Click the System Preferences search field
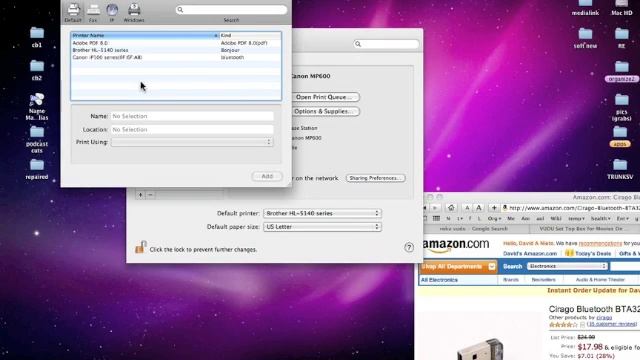Screen dimensions: 640x360 click(x=387, y=44)
